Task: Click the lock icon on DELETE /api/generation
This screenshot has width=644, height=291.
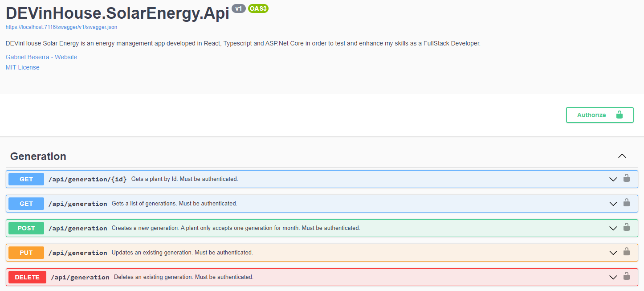Action: pos(627,277)
